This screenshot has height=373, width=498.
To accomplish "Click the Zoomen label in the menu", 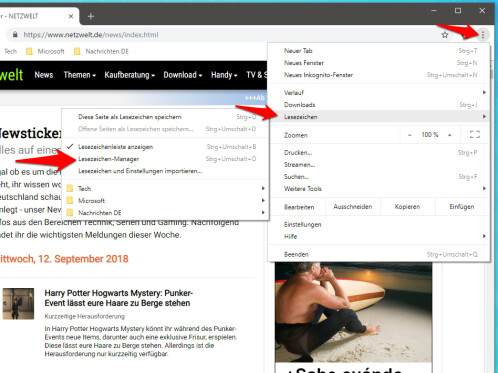I will 296,135.
